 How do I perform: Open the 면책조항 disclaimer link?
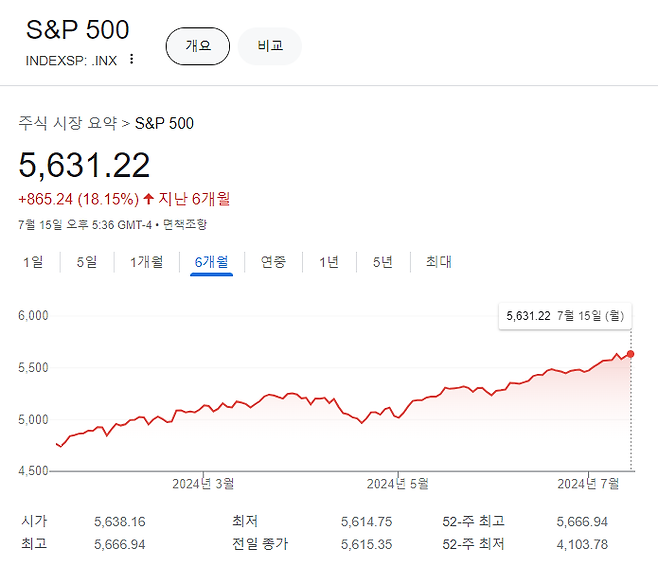(x=185, y=224)
